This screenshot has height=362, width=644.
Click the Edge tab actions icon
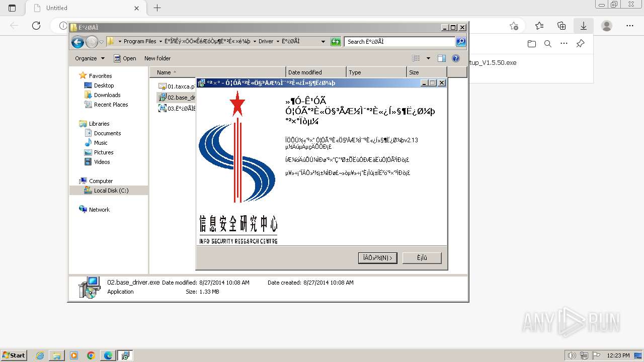(12, 8)
